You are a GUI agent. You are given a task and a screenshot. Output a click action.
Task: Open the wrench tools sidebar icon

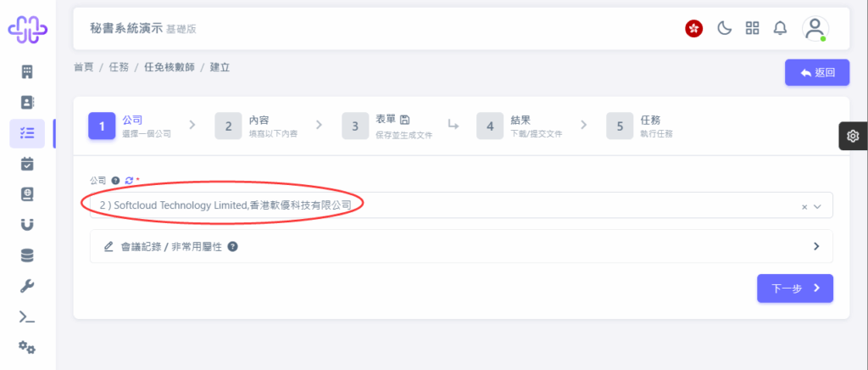[x=27, y=286]
